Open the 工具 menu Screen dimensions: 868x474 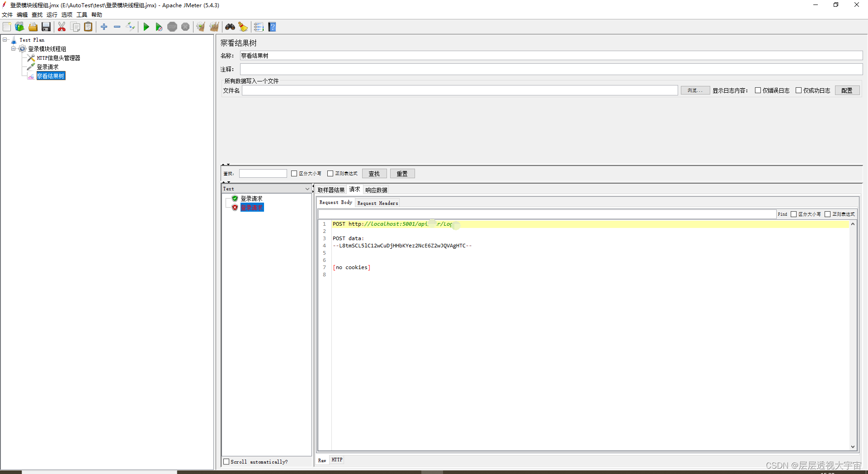pyautogui.click(x=82, y=15)
